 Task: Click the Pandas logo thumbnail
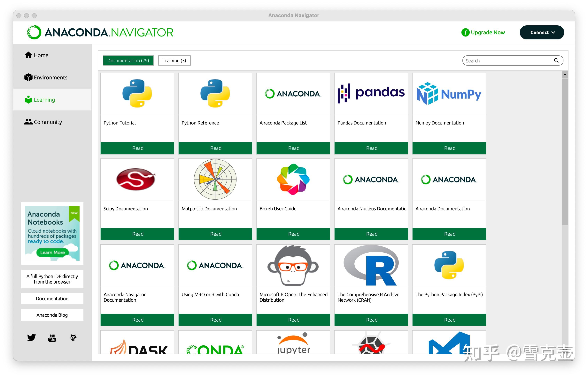click(371, 93)
